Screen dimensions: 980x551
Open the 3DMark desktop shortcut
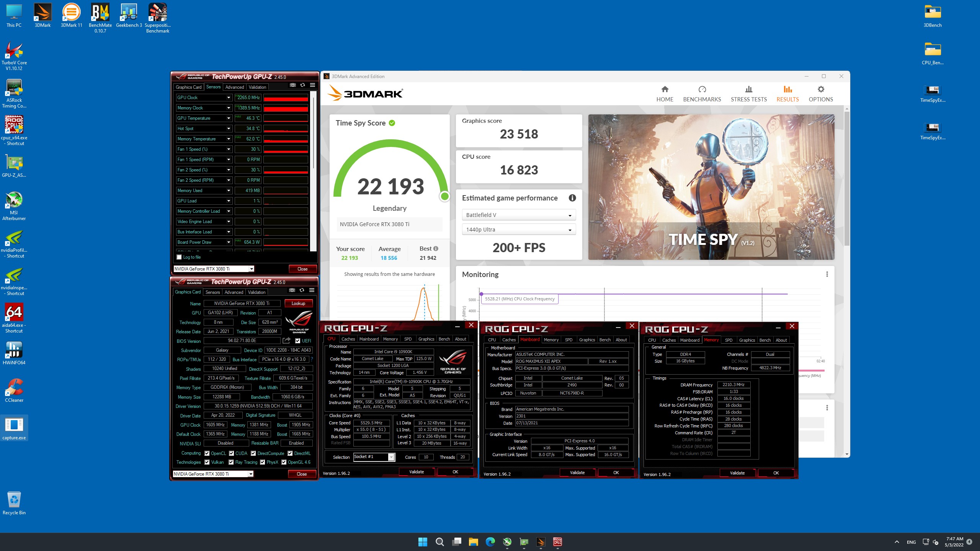pos(42,15)
